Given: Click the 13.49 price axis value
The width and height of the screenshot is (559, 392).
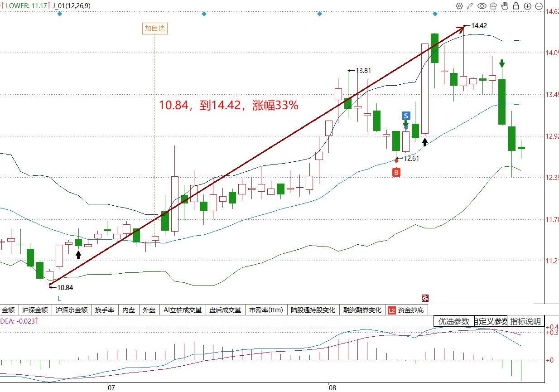Looking at the screenshot, I should tap(553, 94).
